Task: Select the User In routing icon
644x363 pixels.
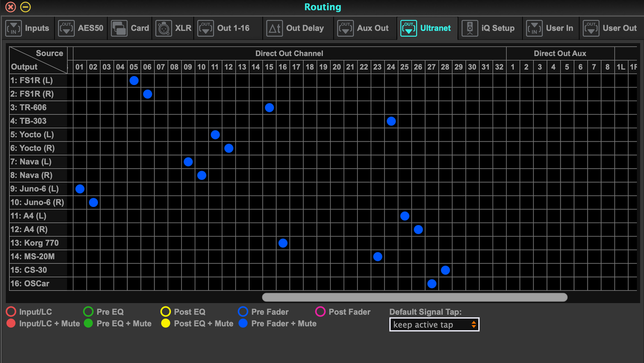Action: click(534, 28)
